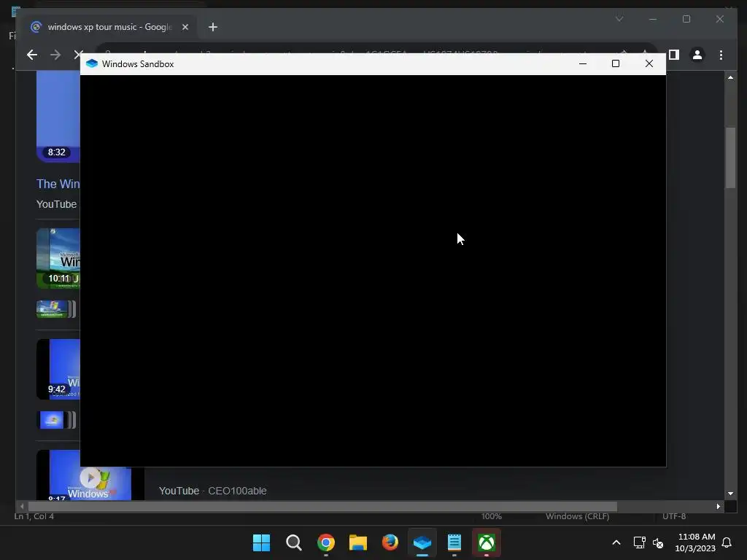The height and width of the screenshot is (560, 747).
Task: Open Xbox app on the taskbar
Action: (487, 542)
